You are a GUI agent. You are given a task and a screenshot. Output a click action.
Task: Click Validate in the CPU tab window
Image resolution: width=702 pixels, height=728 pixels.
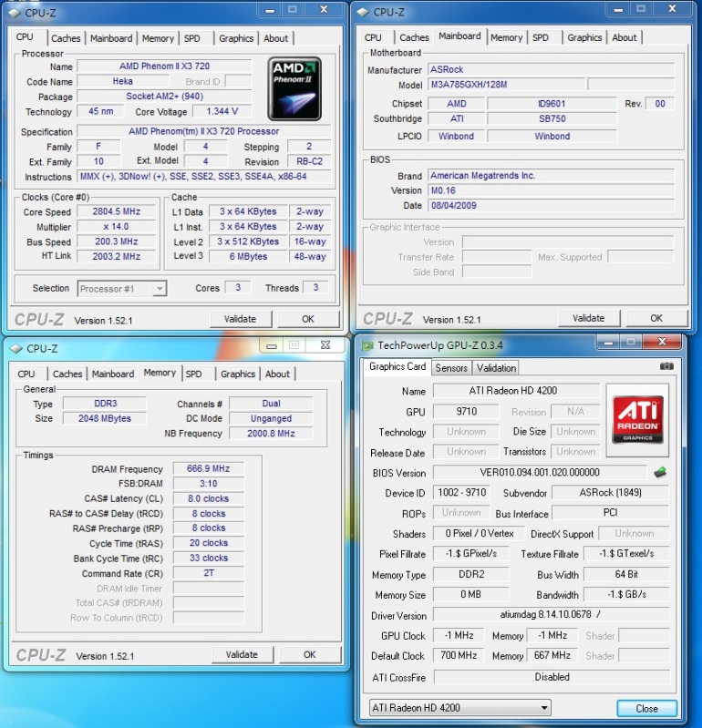(240, 319)
